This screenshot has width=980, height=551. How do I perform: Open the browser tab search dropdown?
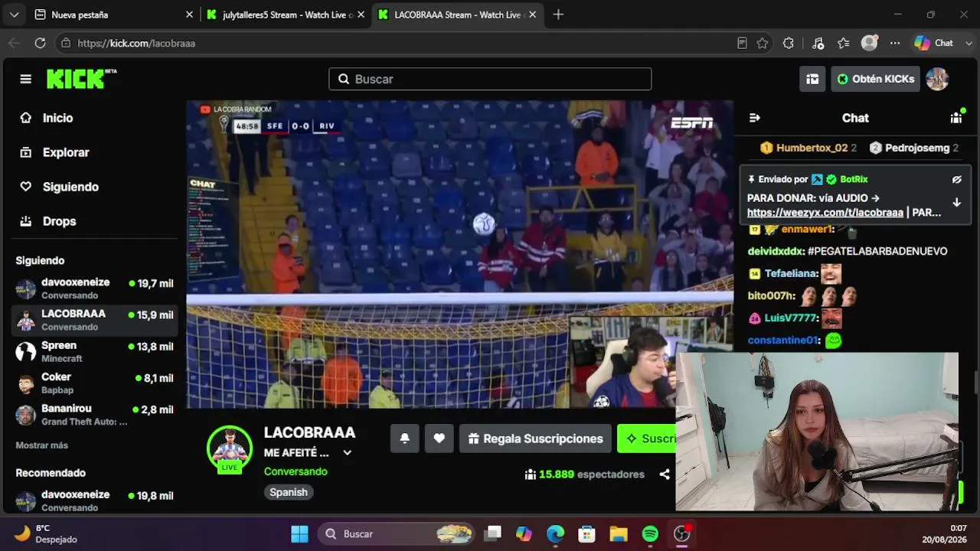(15, 15)
